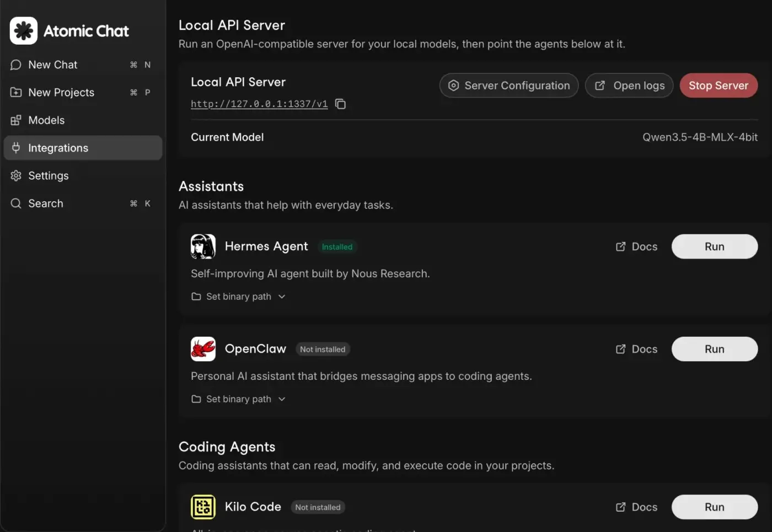772x532 pixels.
Task: Go to the Models section
Action: point(83,120)
